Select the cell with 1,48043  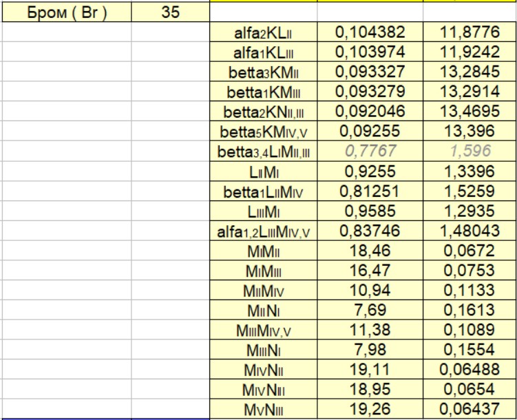point(470,231)
